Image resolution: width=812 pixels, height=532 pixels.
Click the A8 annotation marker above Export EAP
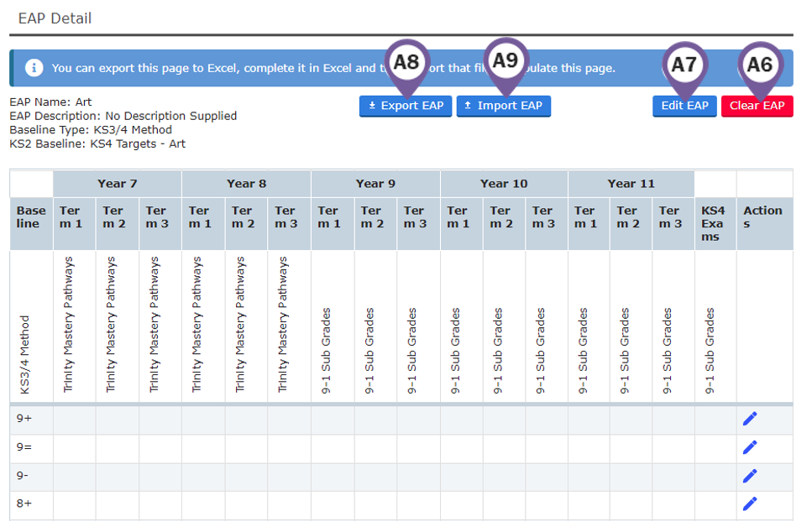tap(406, 61)
